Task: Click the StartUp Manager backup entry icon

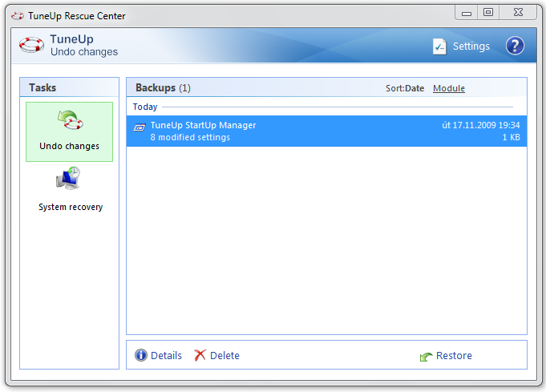Action: [140, 127]
